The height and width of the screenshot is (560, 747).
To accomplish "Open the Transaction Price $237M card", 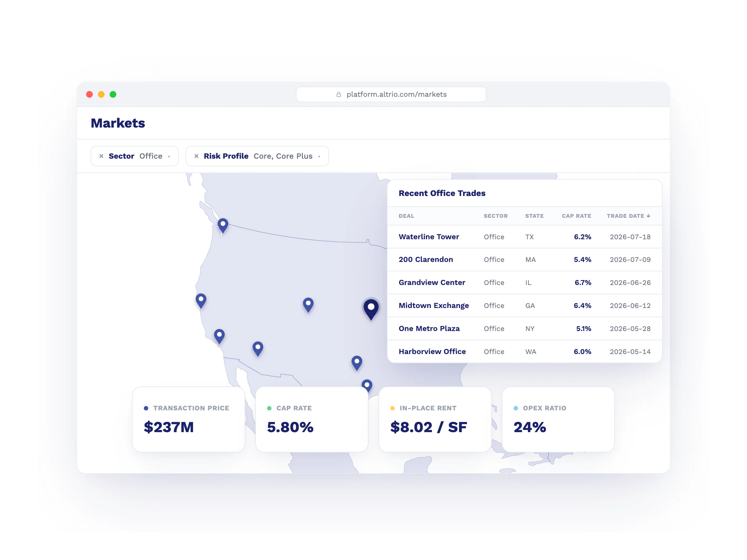I will click(188, 419).
